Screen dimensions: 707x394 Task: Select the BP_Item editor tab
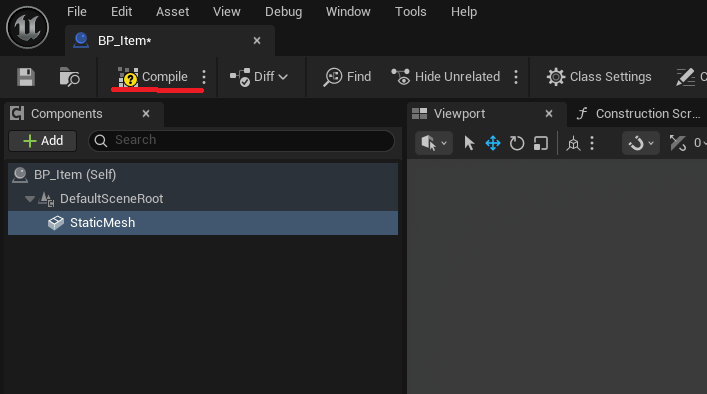[170, 41]
